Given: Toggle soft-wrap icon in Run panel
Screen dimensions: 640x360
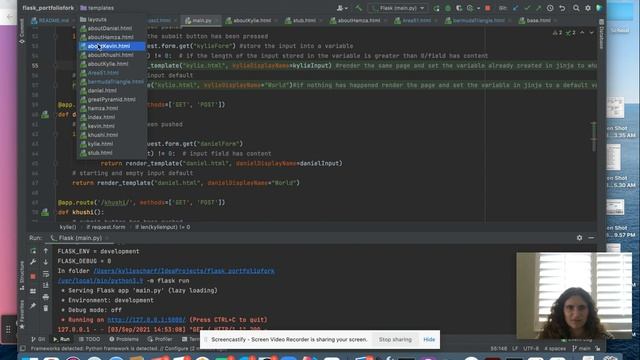Looking at the screenshot, I should click(x=46, y=274).
